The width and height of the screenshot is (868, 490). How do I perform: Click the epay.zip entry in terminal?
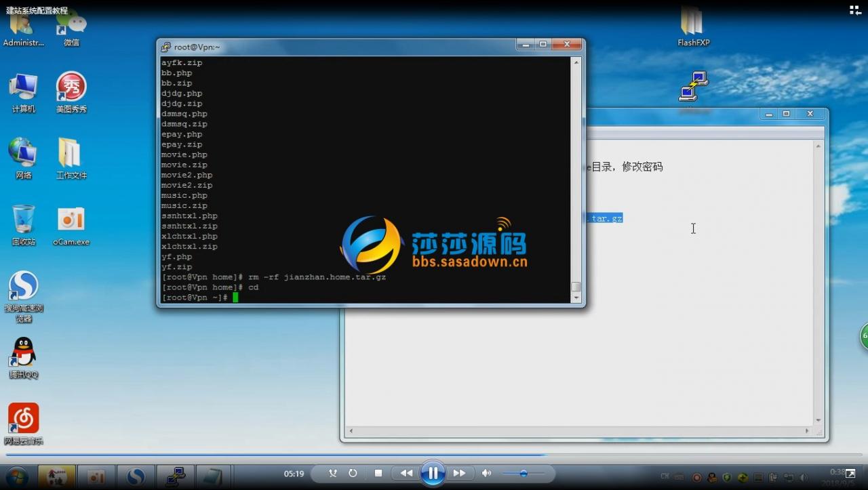(x=182, y=144)
